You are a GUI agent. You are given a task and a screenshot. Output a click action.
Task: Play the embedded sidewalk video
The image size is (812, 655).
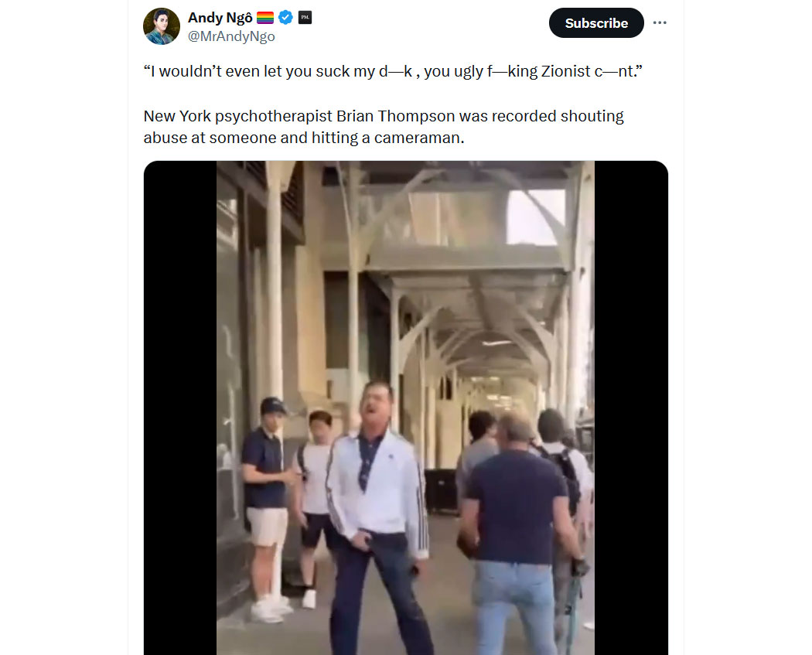click(405, 408)
